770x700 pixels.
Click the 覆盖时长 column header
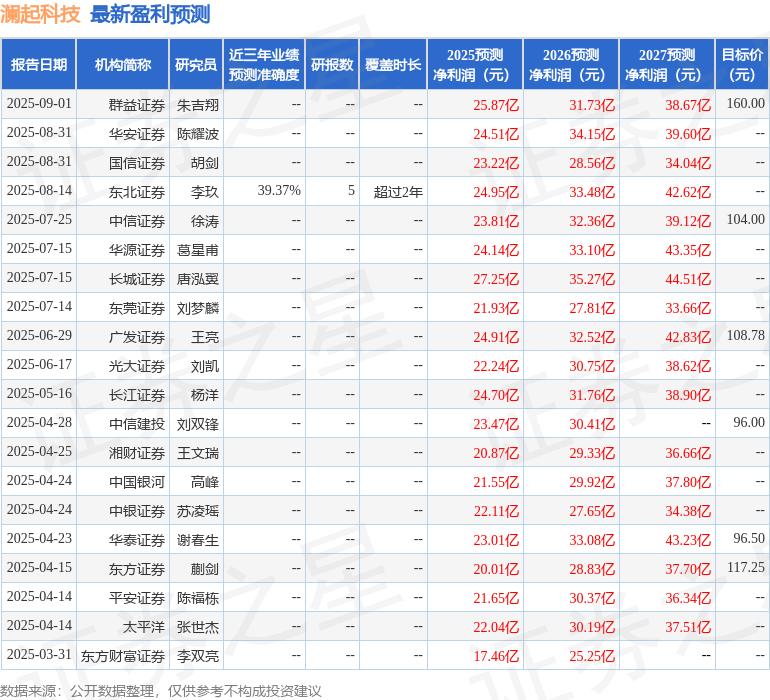393,65
